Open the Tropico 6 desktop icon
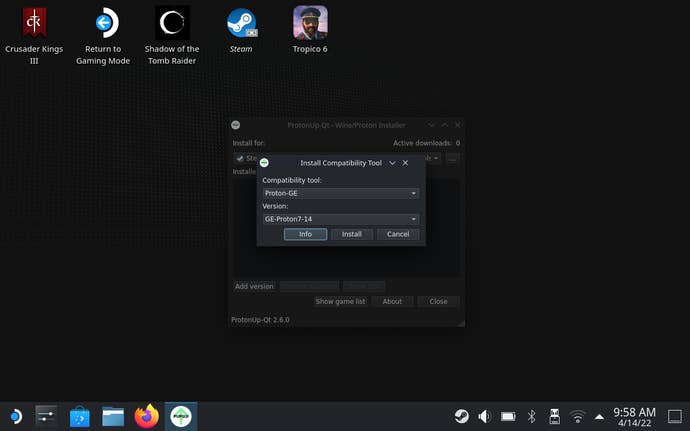The image size is (690, 431). click(x=310, y=30)
